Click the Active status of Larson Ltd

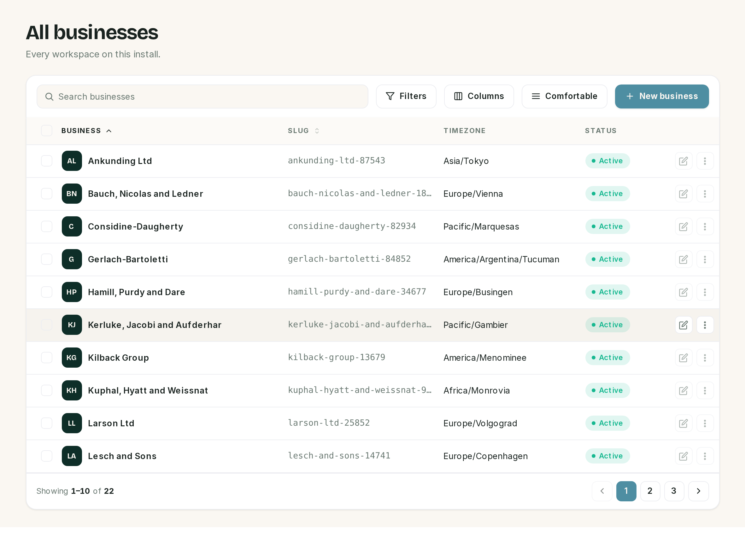607,423
